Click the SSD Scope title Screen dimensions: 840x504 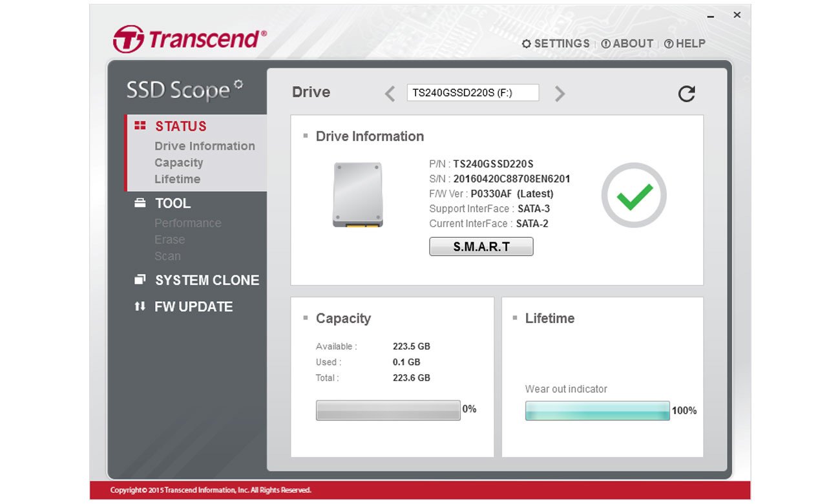coord(184,90)
